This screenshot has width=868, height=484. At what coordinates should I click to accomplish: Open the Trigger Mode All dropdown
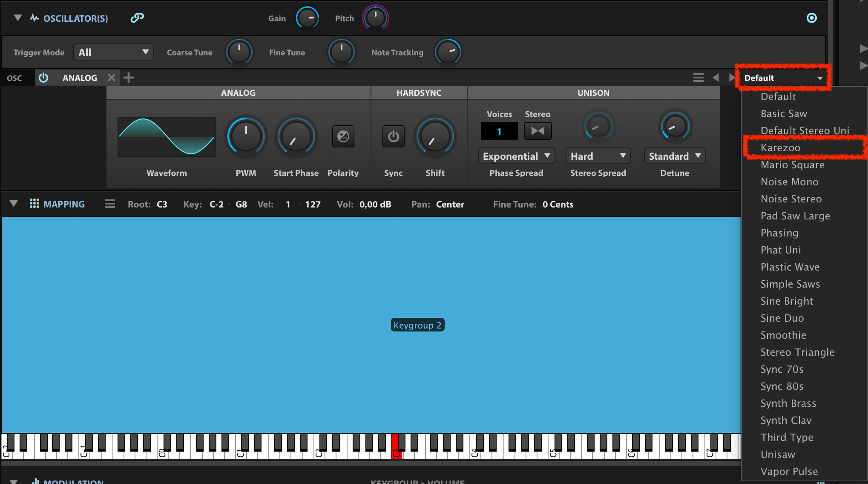point(113,52)
